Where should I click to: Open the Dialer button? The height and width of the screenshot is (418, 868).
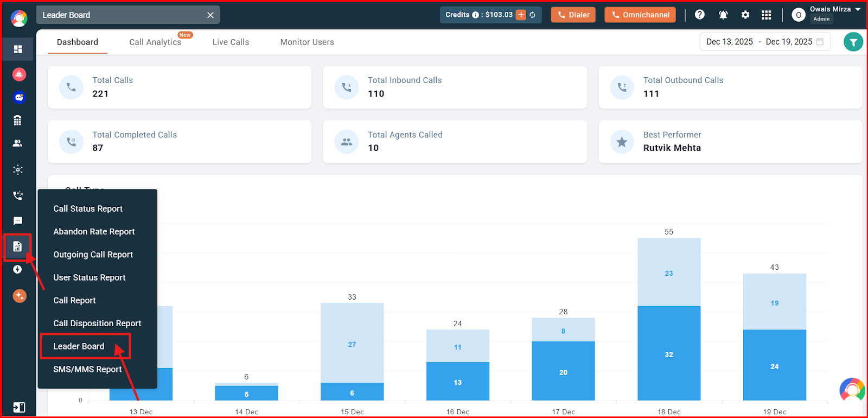(573, 15)
